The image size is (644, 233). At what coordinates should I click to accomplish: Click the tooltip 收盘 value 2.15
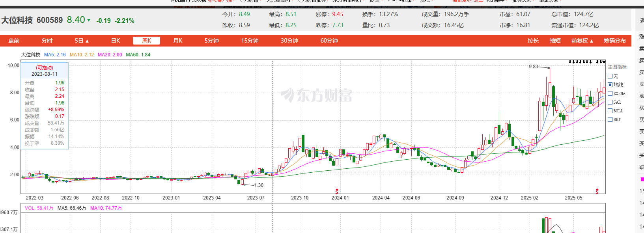pyautogui.click(x=60, y=89)
